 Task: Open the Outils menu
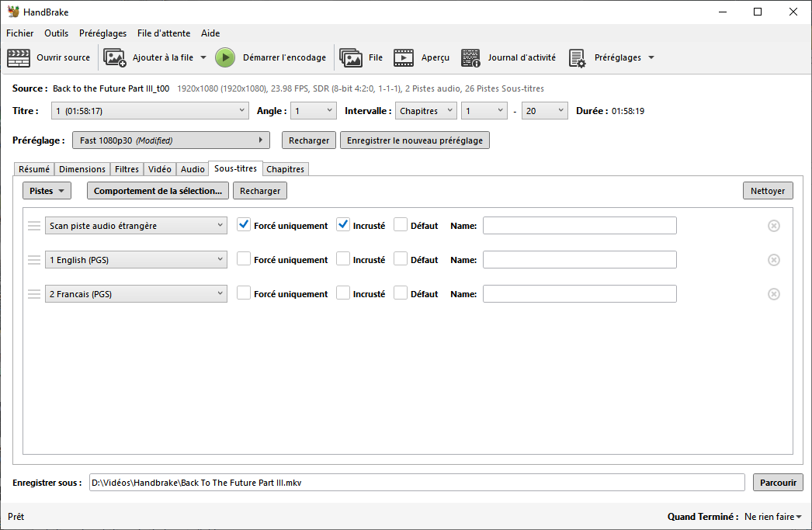pos(56,33)
